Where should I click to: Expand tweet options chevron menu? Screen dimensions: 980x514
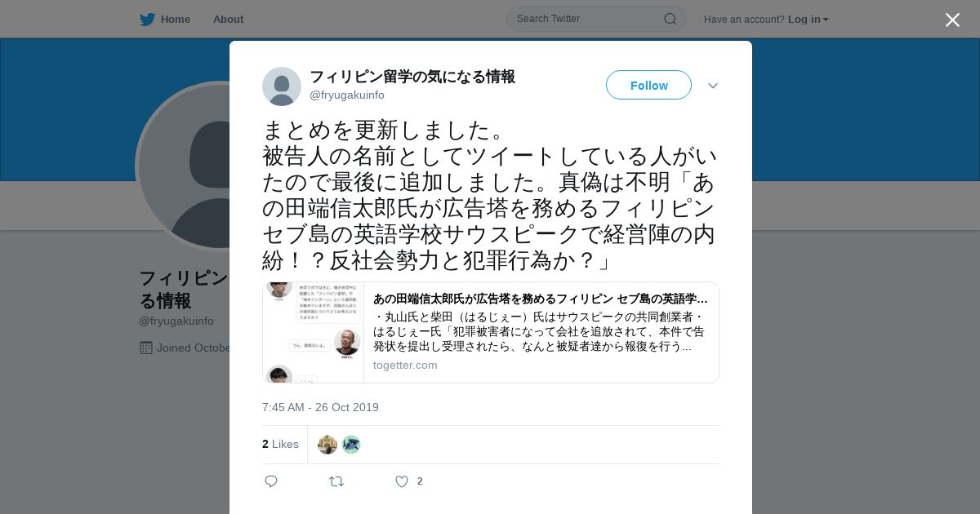point(713,86)
